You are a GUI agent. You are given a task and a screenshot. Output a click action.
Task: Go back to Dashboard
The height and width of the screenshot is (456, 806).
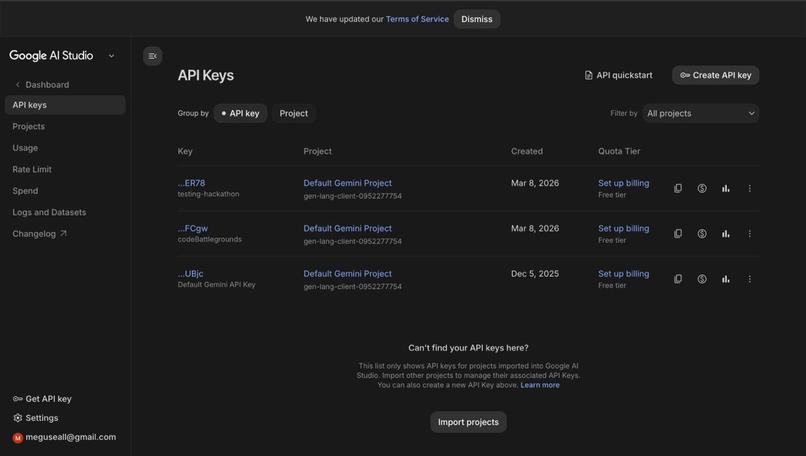(42, 84)
